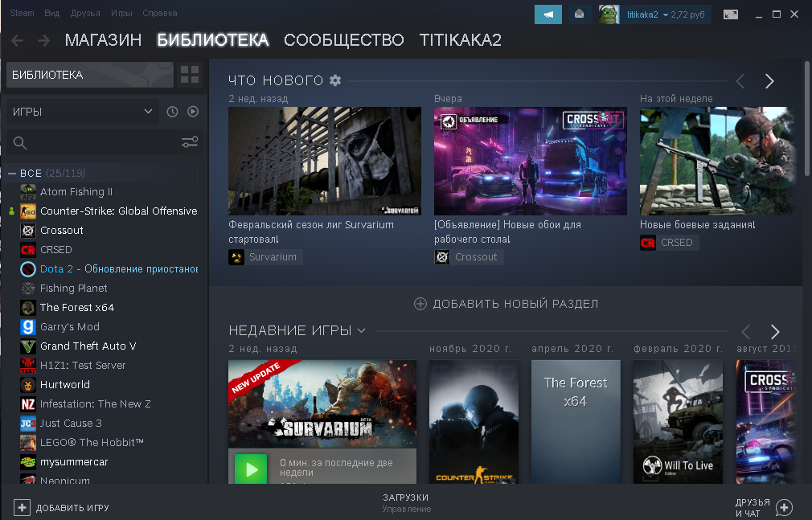Open Survarium February season news thumbnail
Image resolution: width=812 pixels, height=520 pixels.
[325, 161]
